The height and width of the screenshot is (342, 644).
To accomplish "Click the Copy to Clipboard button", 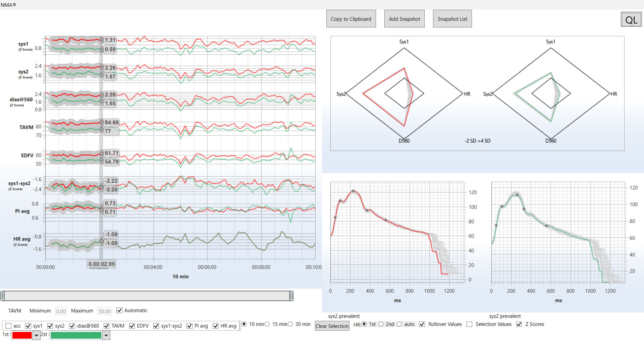I will coord(351,19).
